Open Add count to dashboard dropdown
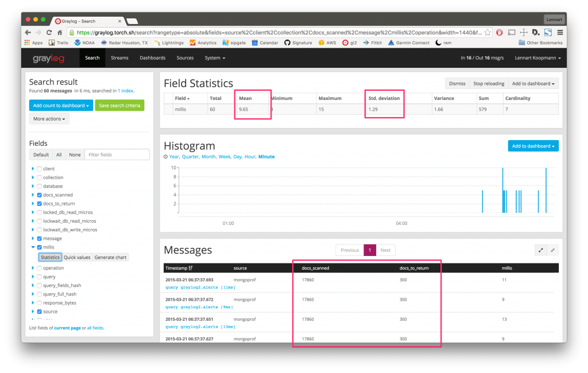Viewport: 588px width, 373px height. 61,106
